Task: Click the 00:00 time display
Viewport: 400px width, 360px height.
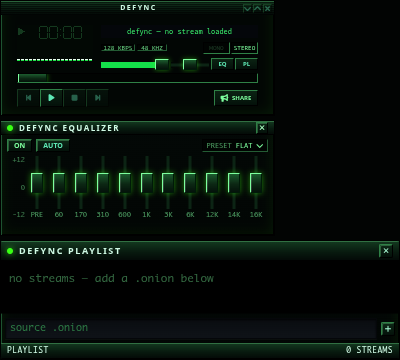Action: [61, 33]
